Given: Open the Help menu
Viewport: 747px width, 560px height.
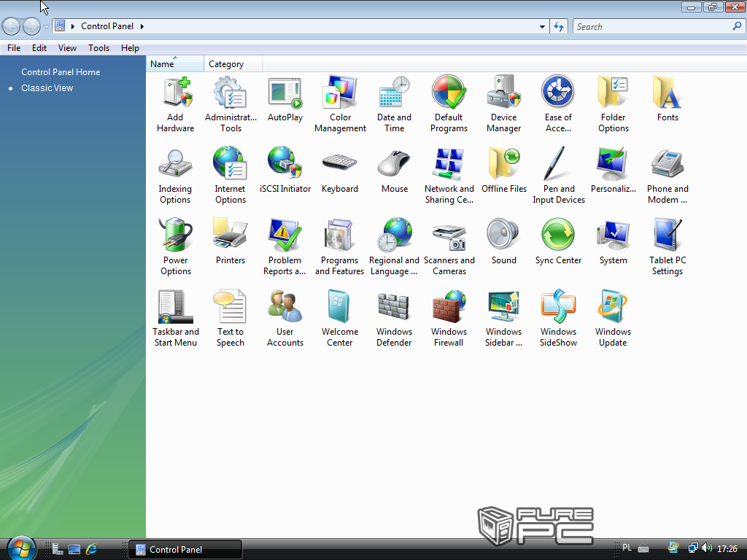Looking at the screenshot, I should coord(130,48).
